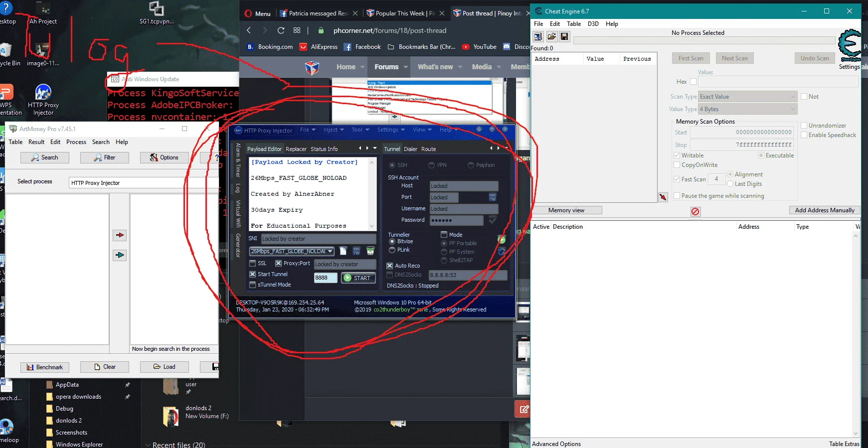
Task: Toggle the Not checkbox beside Scan Type
Action: [804, 97]
